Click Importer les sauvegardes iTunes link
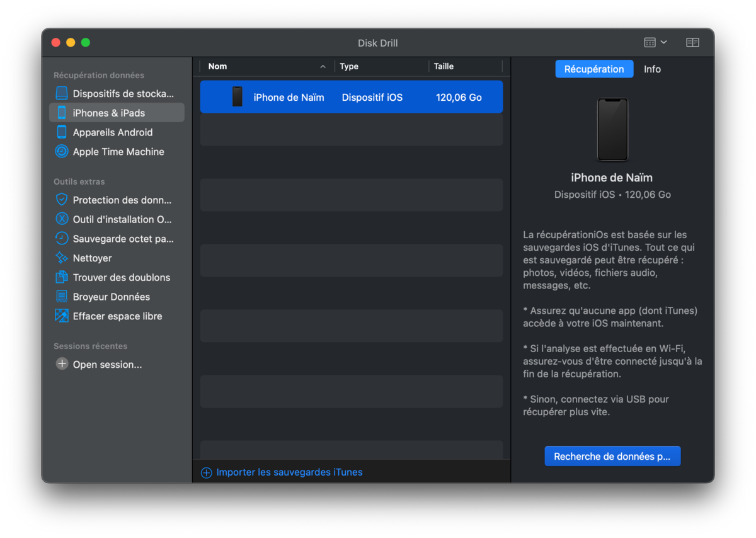 pos(289,472)
